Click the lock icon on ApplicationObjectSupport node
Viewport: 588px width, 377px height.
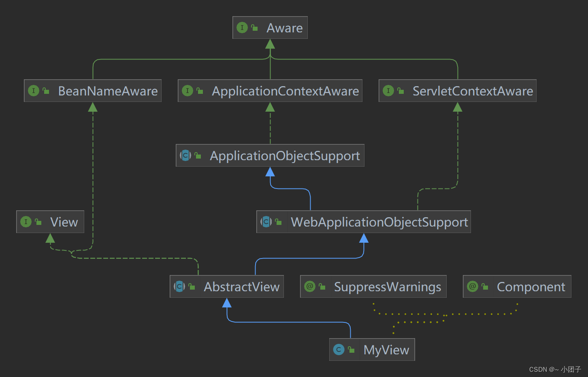[x=198, y=155]
